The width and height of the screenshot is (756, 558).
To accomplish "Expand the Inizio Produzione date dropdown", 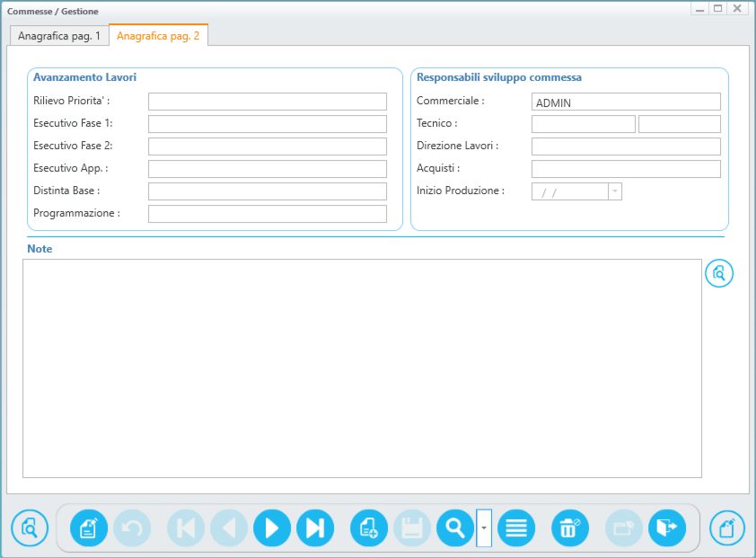I will 615,191.
